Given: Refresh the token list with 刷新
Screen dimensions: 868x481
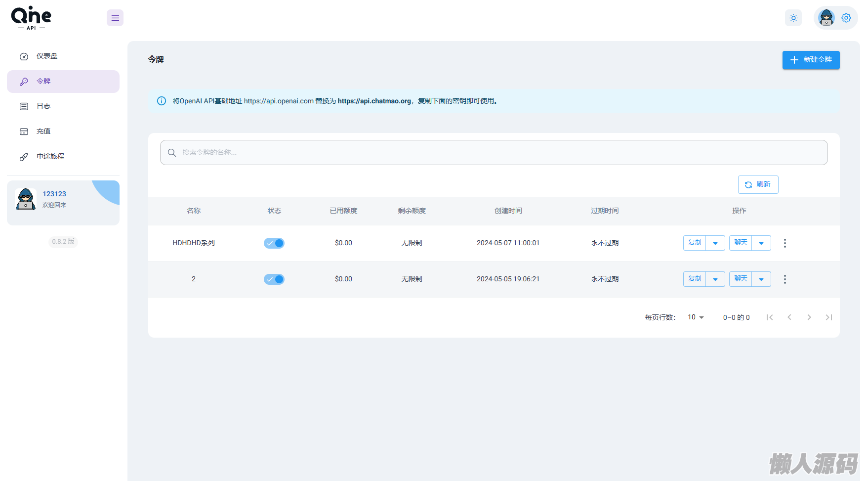Looking at the screenshot, I should pos(758,184).
